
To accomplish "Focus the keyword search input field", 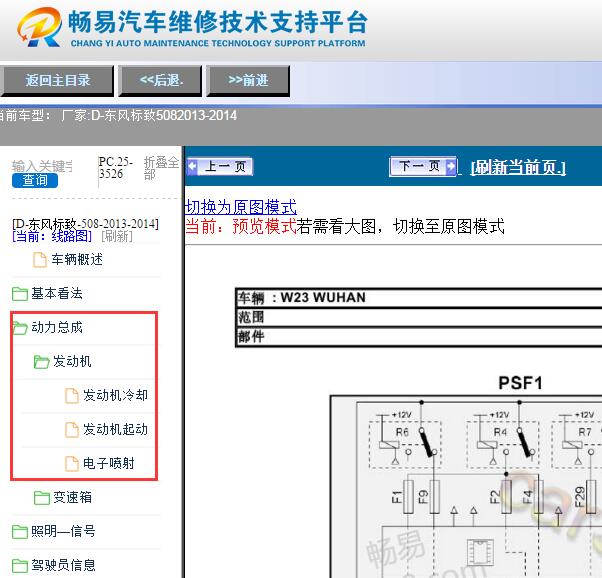I will tap(42, 166).
